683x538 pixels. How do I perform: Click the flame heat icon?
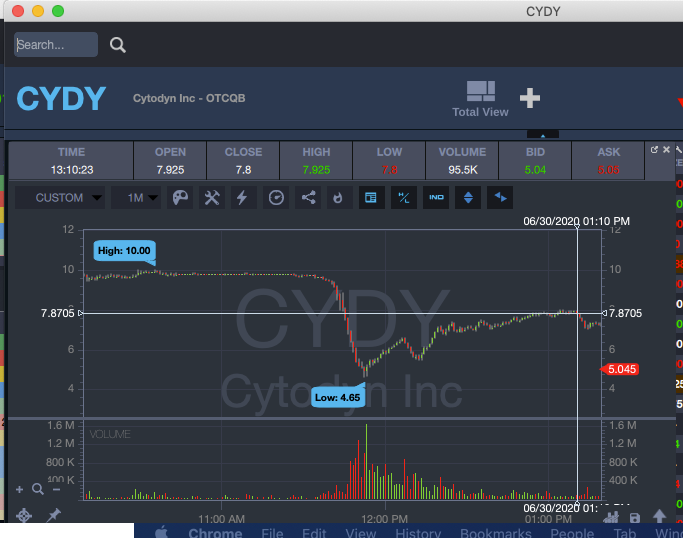(339, 198)
